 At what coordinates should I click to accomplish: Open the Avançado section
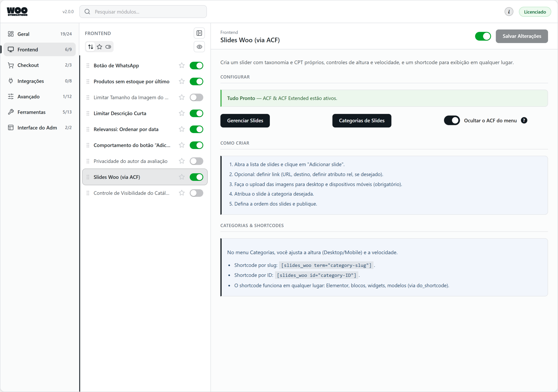(40, 97)
